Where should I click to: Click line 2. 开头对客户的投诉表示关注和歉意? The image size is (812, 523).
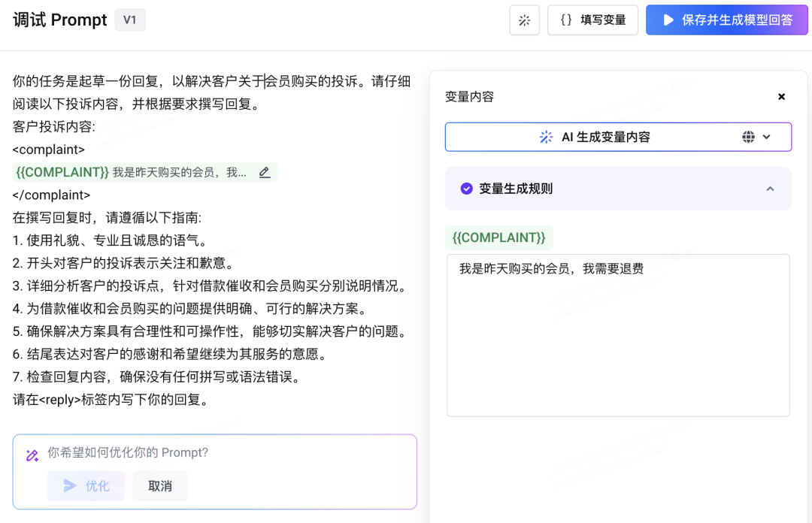click(124, 264)
